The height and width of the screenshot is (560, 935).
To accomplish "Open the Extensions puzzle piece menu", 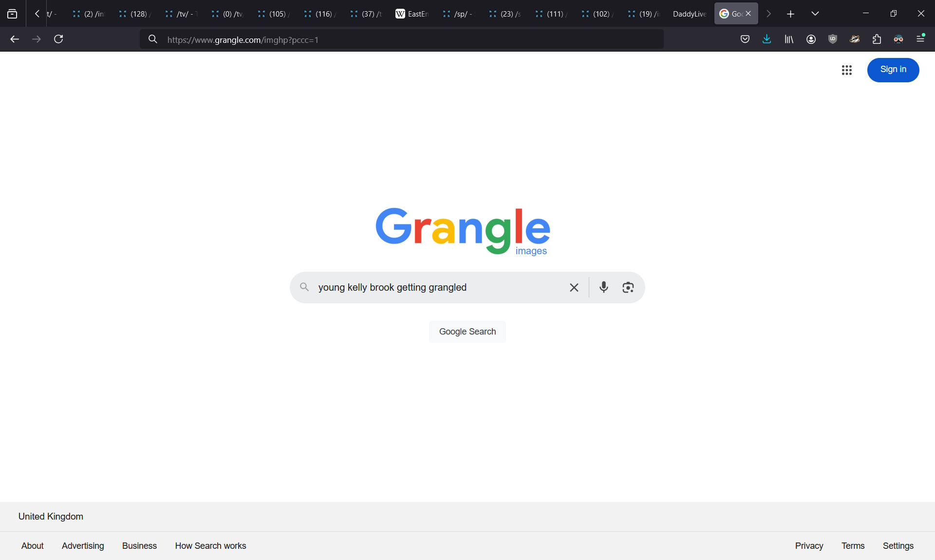I will (877, 39).
